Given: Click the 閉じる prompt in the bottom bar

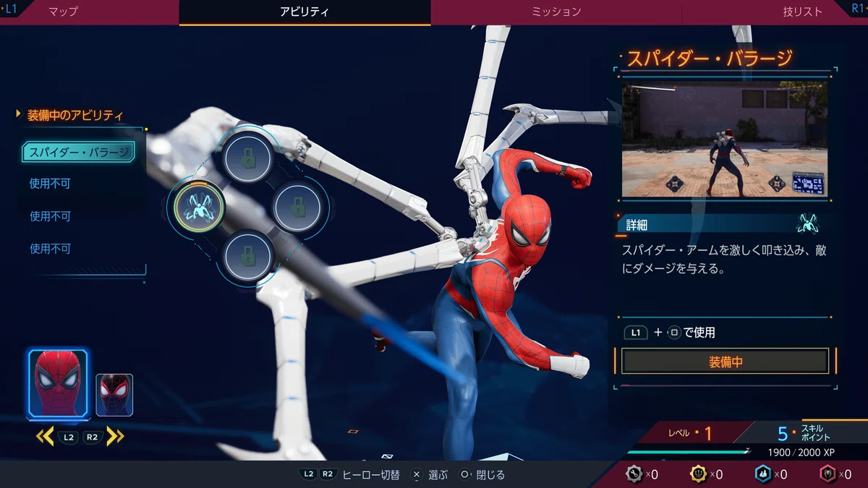Looking at the screenshot, I should (490, 475).
